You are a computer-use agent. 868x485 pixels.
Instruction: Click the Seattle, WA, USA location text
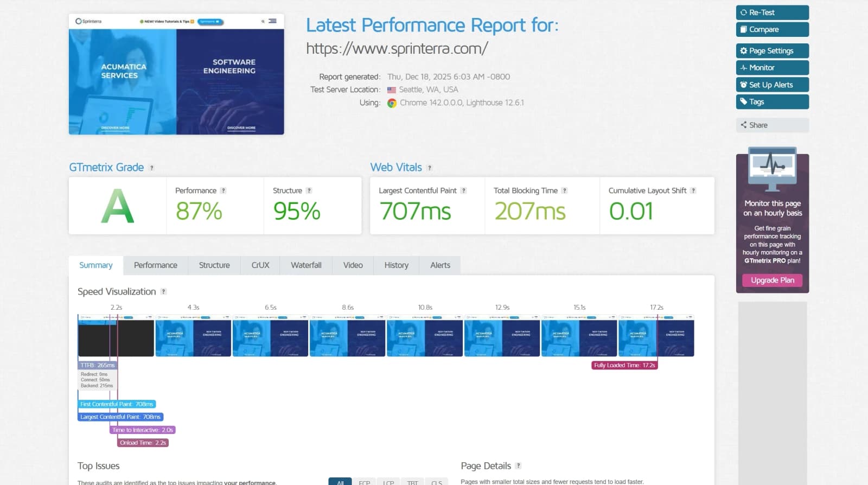pyautogui.click(x=429, y=90)
